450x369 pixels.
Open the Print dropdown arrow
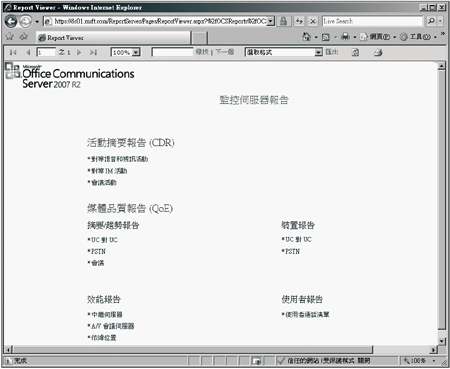[355, 37]
